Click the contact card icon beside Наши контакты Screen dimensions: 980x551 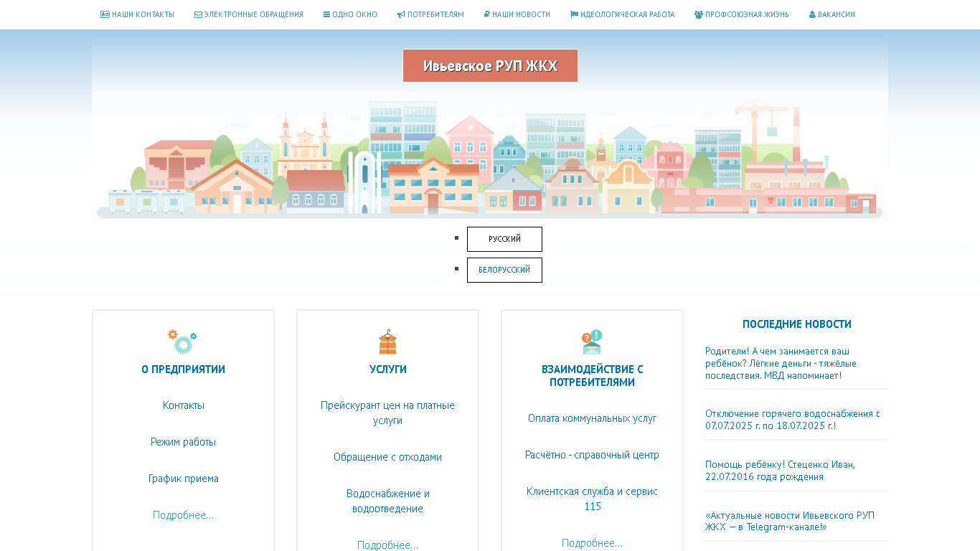(x=105, y=14)
